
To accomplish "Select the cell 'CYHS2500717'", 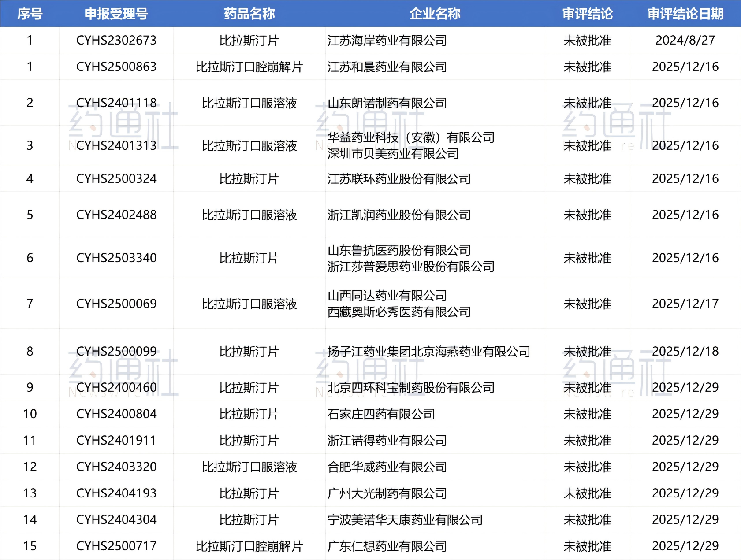I will [x=116, y=546].
